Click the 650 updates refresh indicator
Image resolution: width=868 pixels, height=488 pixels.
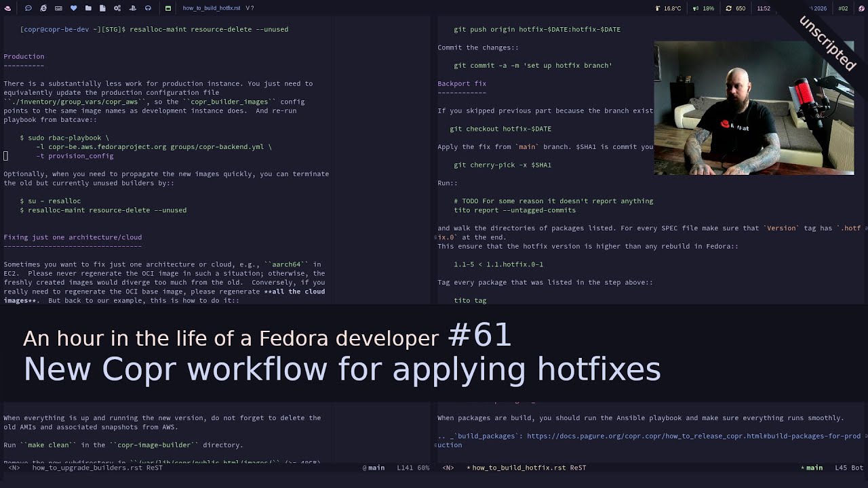(x=736, y=8)
